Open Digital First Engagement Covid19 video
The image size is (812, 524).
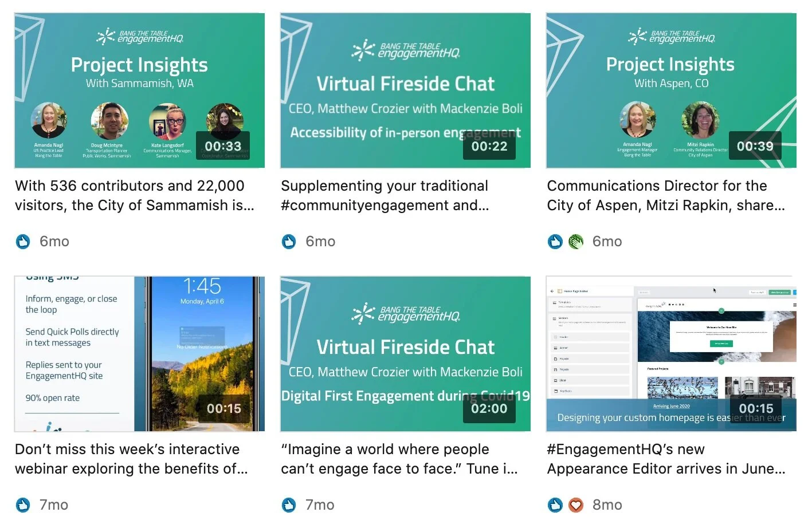point(405,354)
